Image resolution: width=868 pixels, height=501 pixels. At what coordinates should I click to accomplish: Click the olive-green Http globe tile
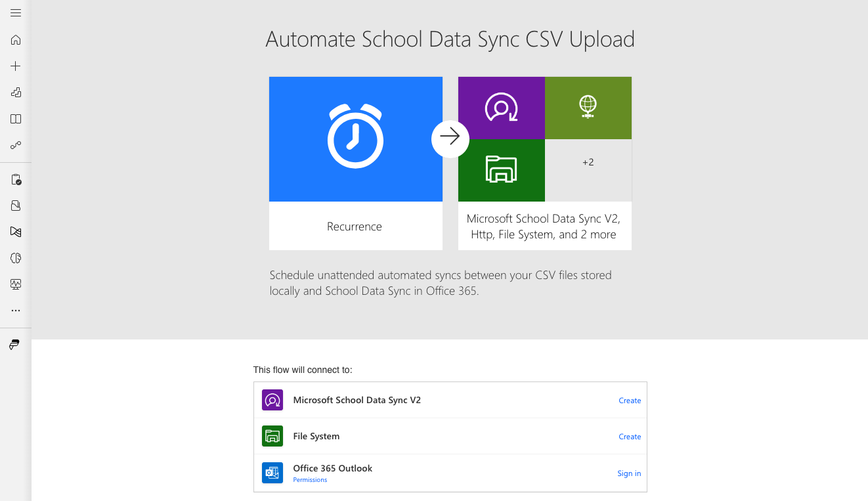[x=588, y=108]
